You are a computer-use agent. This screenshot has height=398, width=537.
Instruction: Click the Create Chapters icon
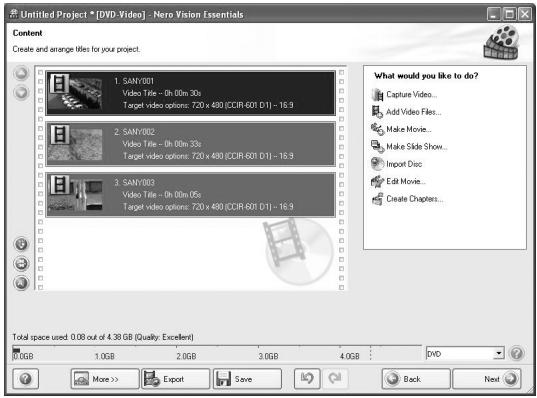pyautogui.click(x=377, y=199)
